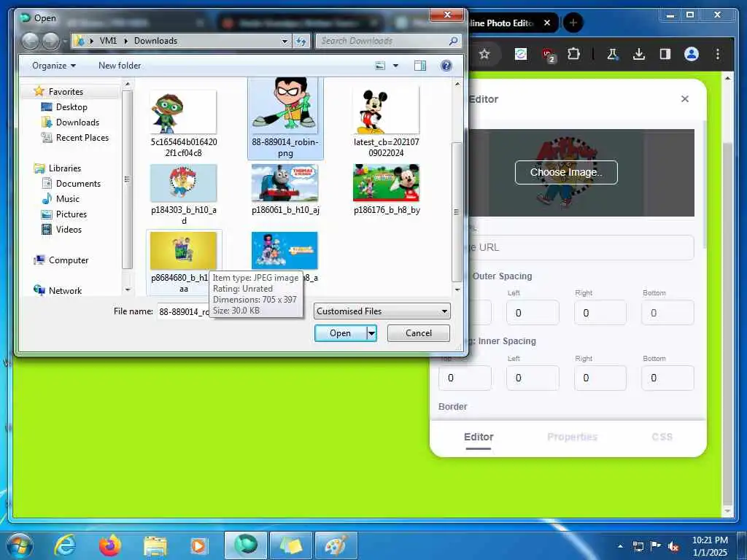Open the browser Extensions puzzle icon
The image size is (747, 560).
tap(573, 54)
